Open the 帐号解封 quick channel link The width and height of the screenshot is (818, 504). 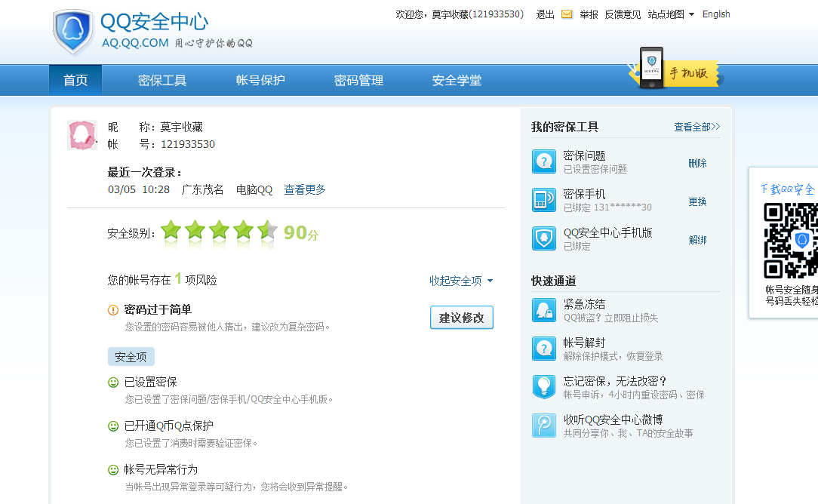click(584, 343)
